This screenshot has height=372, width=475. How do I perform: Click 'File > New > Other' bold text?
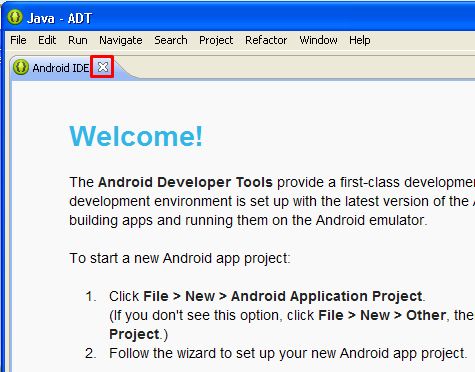click(382, 315)
